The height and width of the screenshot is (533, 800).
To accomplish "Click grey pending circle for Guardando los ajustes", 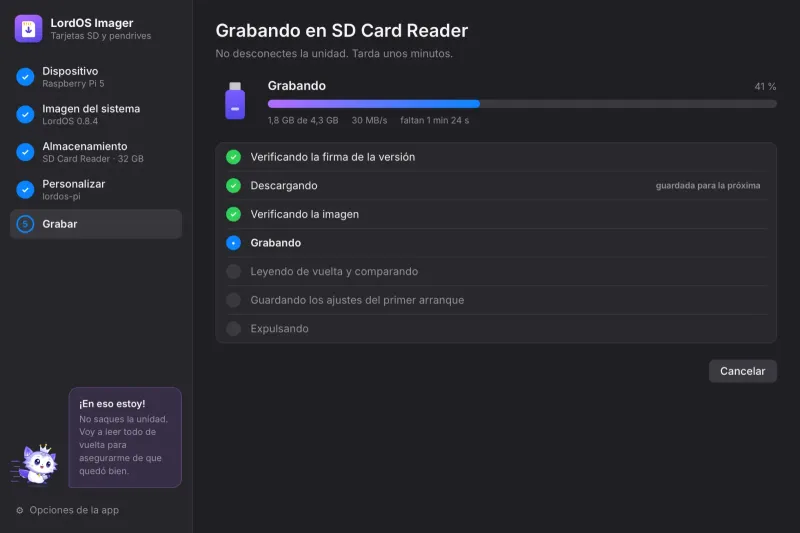I will click(x=234, y=300).
